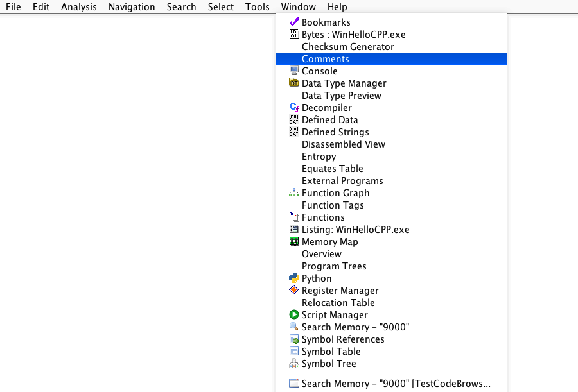Click the Bookmarks checkmark icon
The image size is (578, 392).
[294, 22]
